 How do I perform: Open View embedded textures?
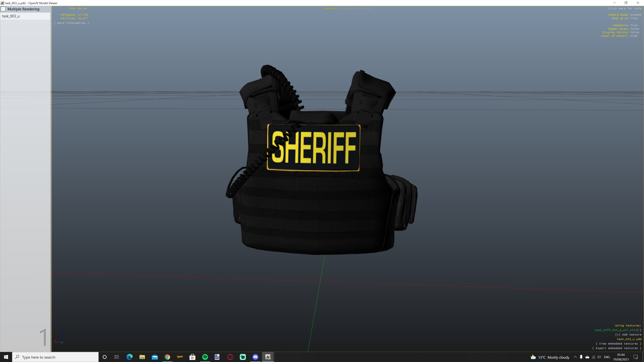pos(618,344)
